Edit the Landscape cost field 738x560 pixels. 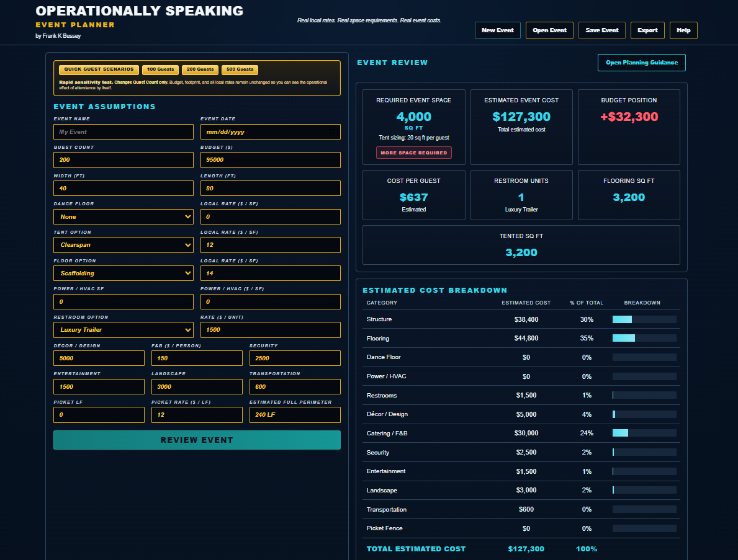(x=197, y=386)
